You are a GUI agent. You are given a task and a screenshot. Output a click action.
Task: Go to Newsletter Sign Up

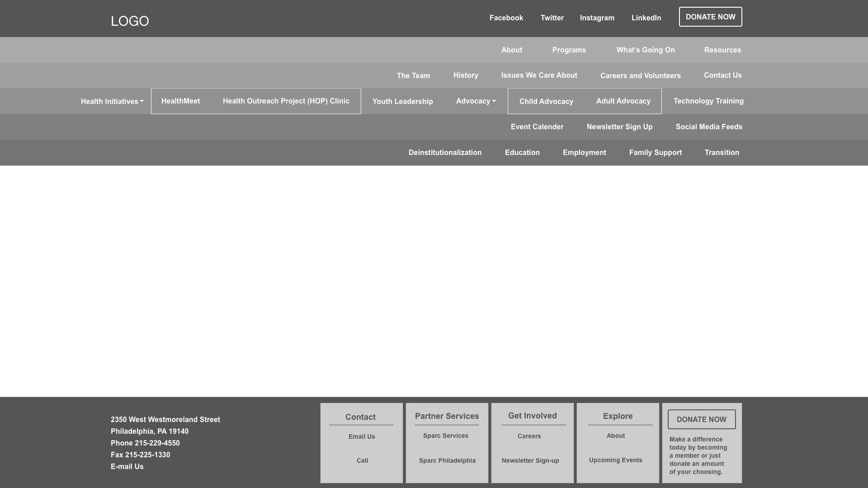coord(619,127)
